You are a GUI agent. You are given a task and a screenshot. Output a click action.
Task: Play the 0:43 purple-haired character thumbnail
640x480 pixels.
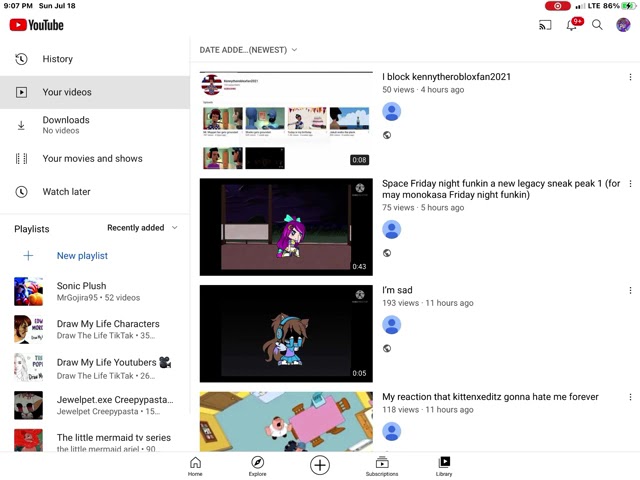286,227
